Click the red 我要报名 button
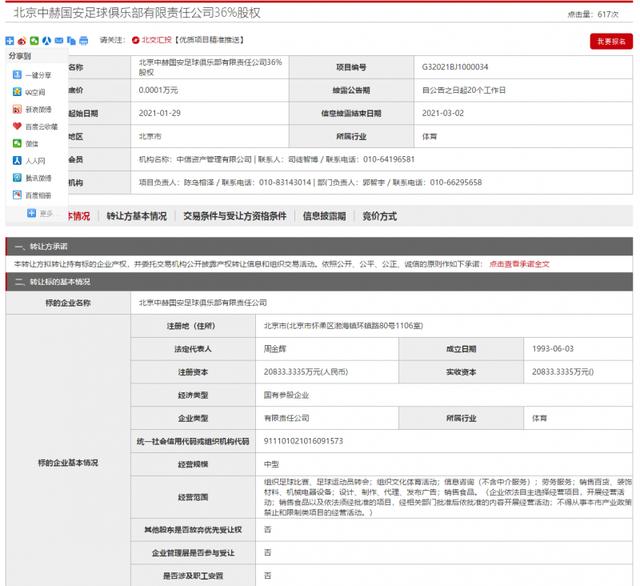 (x=611, y=41)
